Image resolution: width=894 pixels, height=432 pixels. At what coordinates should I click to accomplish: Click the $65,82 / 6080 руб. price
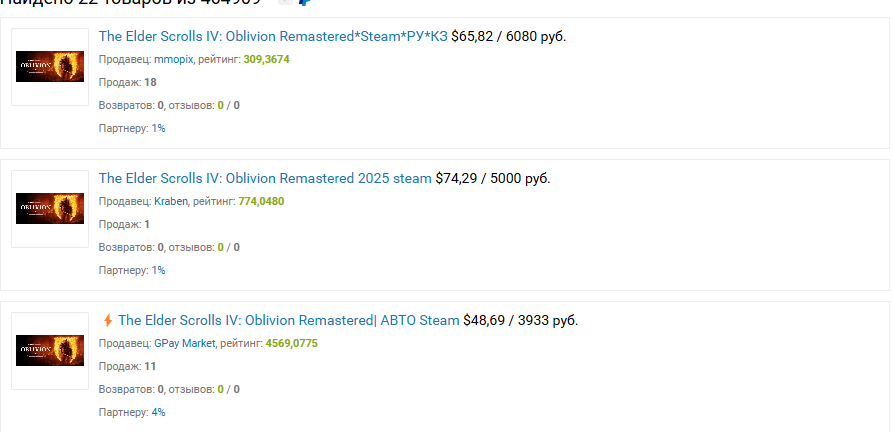[x=508, y=37]
